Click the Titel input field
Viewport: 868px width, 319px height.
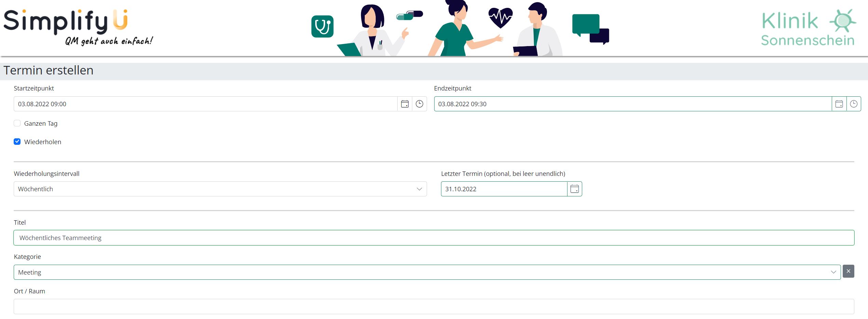(434, 238)
